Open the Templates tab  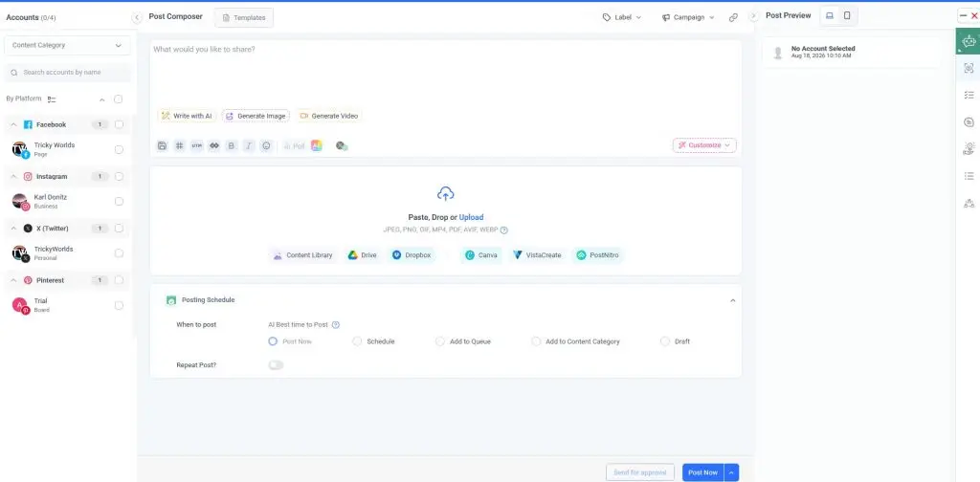pos(244,18)
